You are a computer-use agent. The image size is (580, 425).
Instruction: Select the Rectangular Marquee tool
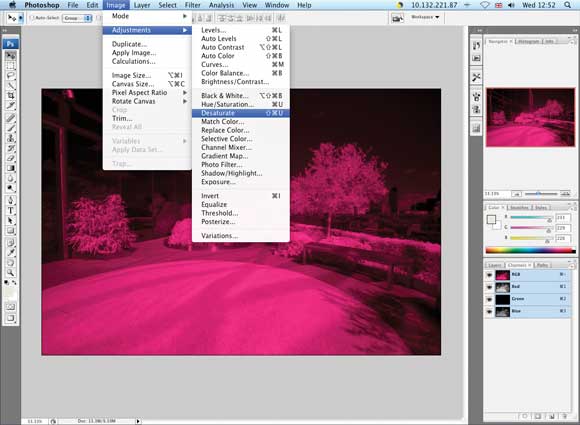click(x=11, y=66)
